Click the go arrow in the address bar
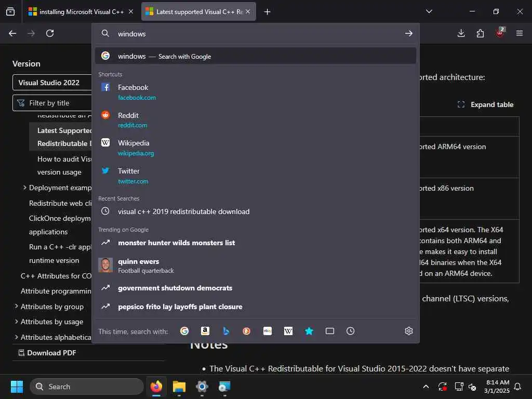532x399 pixels. (x=408, y=33)
